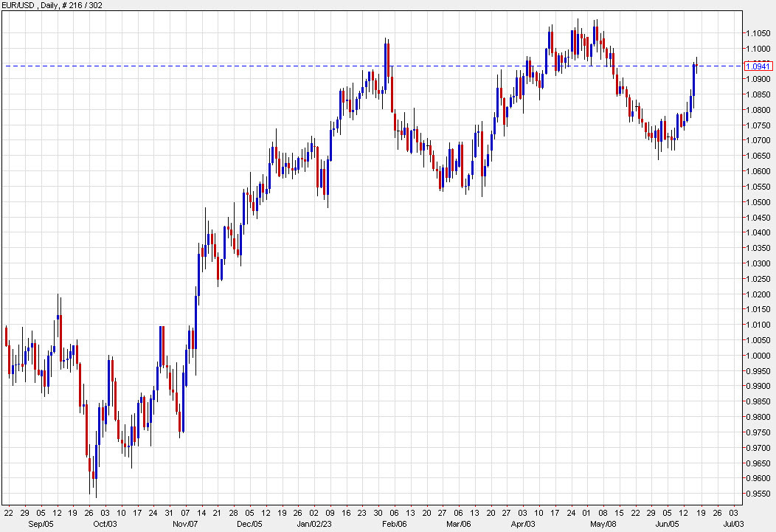Screen dimensions: 776x532
Task: Click the May/08 date label
Action: pos(603,522)
